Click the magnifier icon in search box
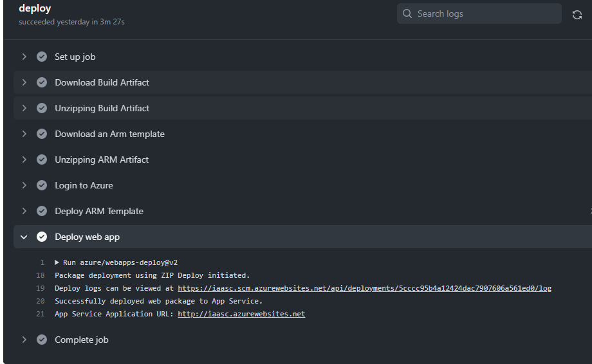Screen dimensions: 592x364 pyautogui.click(x=407, y=14)
